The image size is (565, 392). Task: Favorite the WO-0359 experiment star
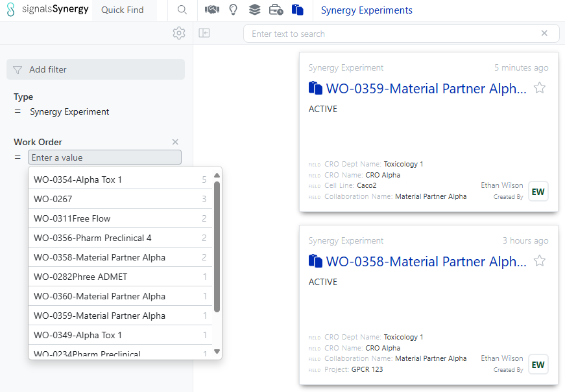[540, 88]
